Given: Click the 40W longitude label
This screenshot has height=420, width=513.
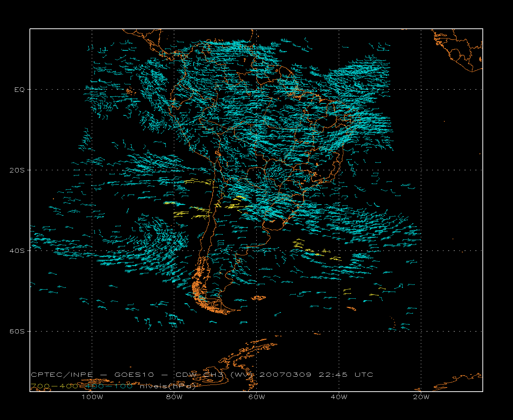Looking at the screenshot, I should (x=339, y=397).
